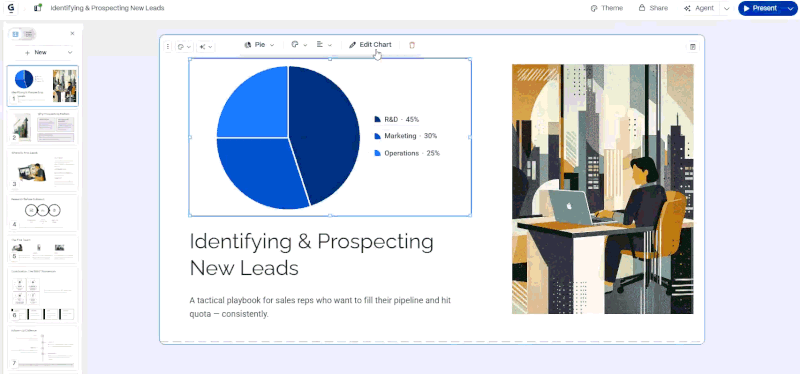The width and height of the screenshot is (800, 374).
Task: Select slide 2 thumbnail
Action: click(43, 128)
